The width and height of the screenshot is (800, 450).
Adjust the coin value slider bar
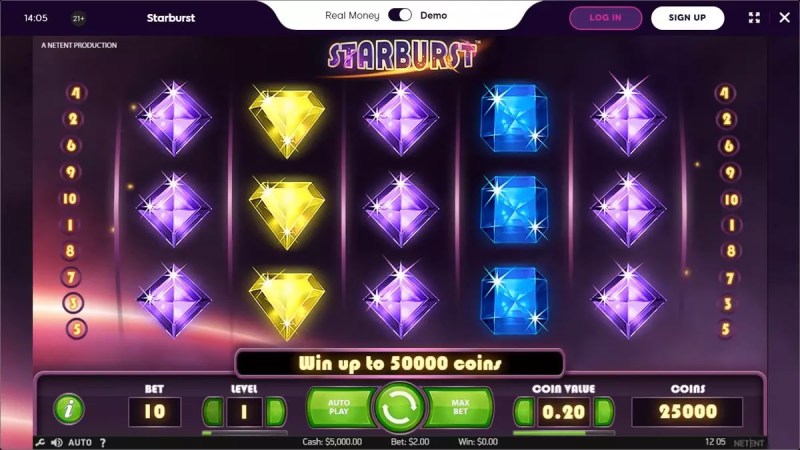[x=564, y=433]
